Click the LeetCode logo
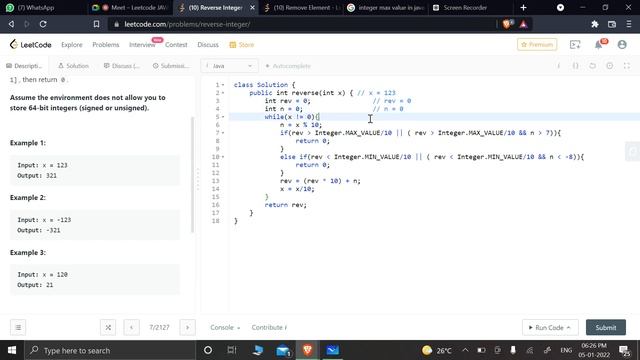The image size is (640, 360). [31, 44]
